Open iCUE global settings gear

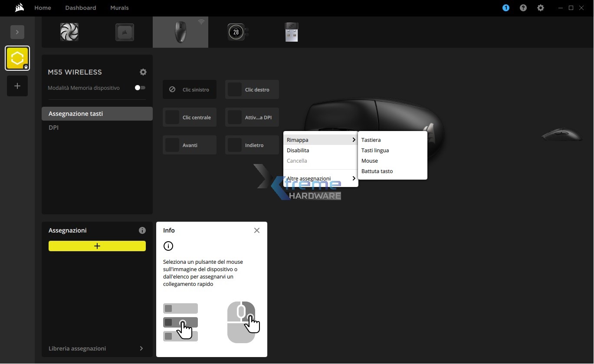(x=541, y=8)
